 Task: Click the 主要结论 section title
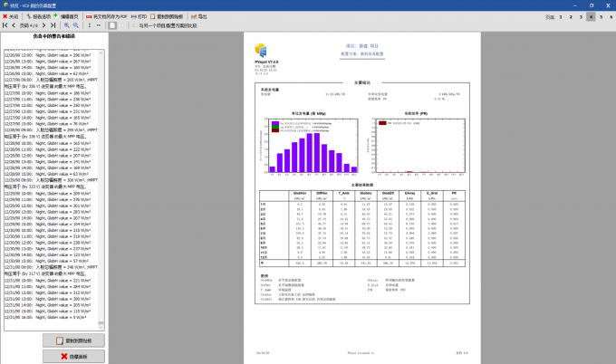[362, 83]
